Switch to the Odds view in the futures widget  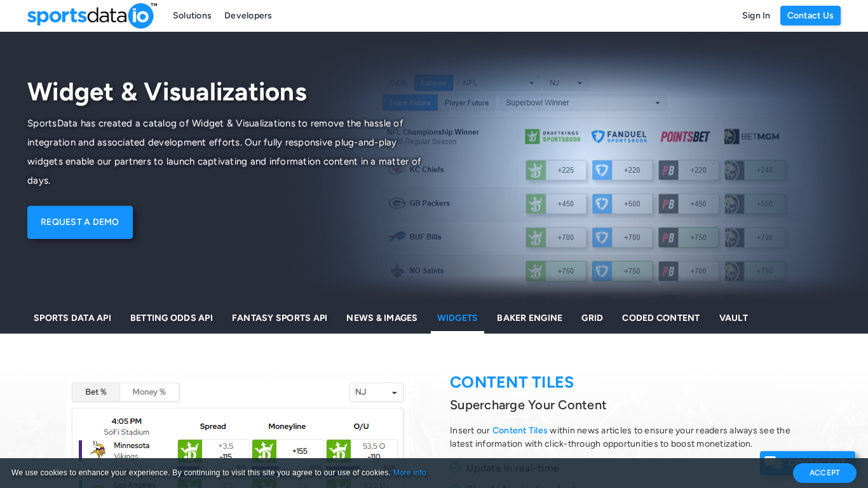point(398,83)
